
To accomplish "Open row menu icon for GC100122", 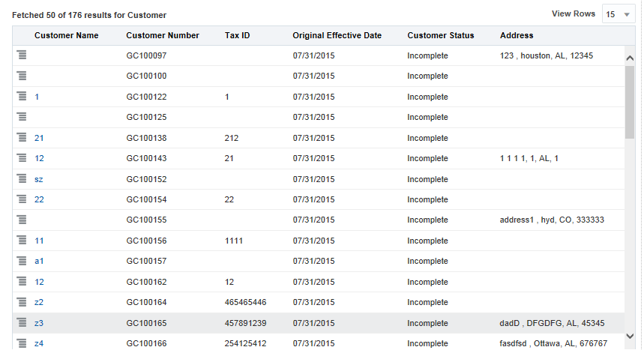I will pyautogui.click(x=22, y=96).
